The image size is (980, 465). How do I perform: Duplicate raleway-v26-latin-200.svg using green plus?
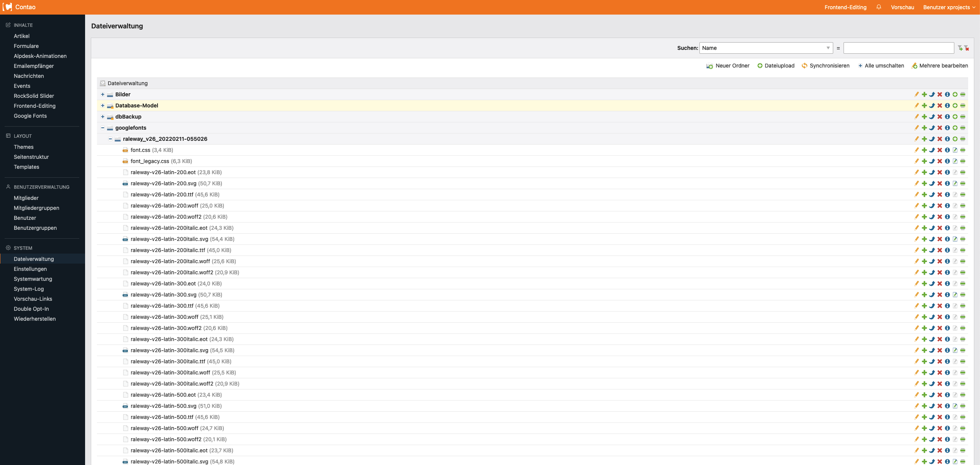924,183
